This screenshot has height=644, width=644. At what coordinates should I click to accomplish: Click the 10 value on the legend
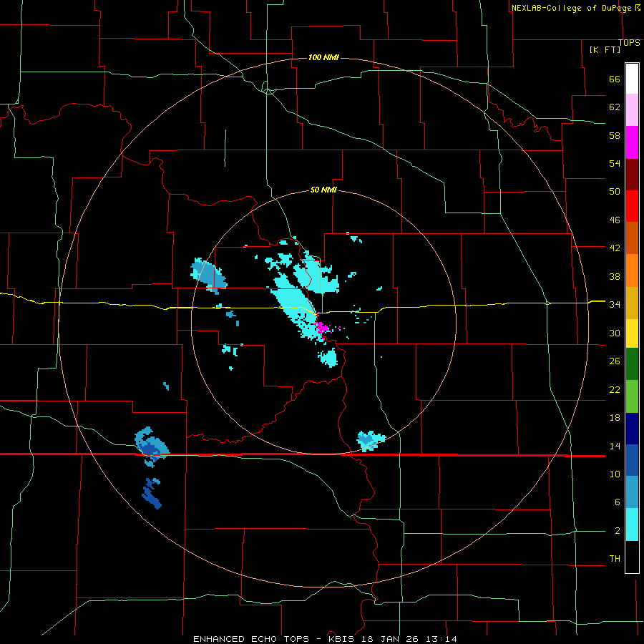(x=615, y=474)
